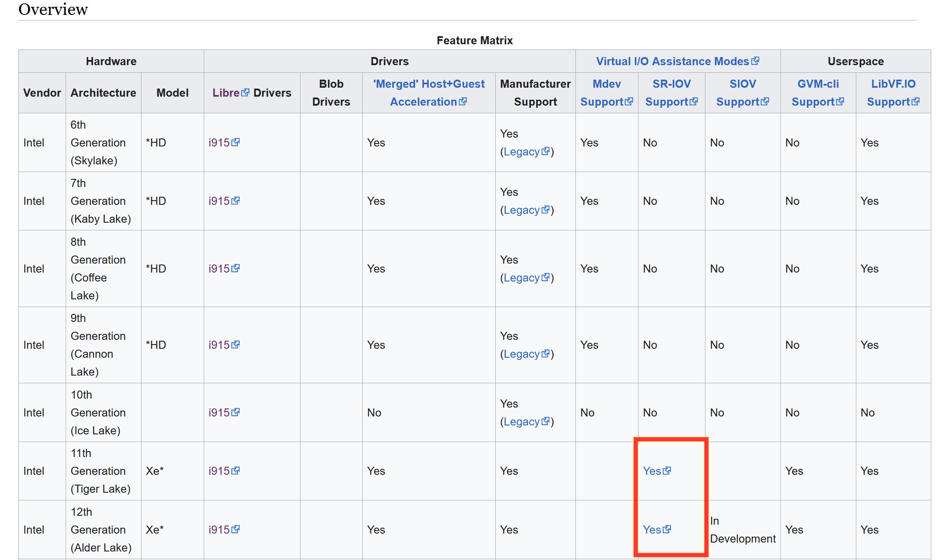This screenshot has height=560, width=936.
Task: Click external-link icon after Alder Lake SR-IOV Yes
Action: (x=667, y=529)
